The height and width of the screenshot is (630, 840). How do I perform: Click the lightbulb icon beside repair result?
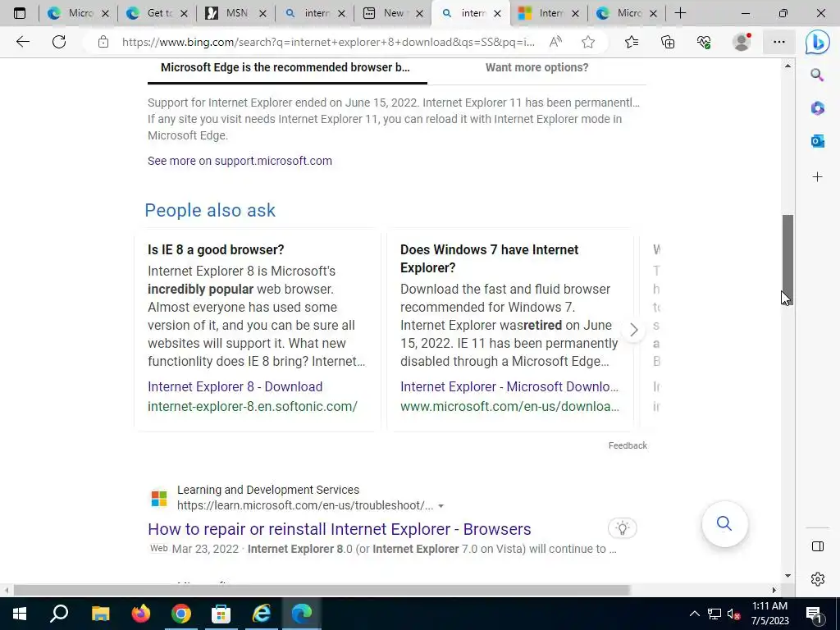coord(623,528)
